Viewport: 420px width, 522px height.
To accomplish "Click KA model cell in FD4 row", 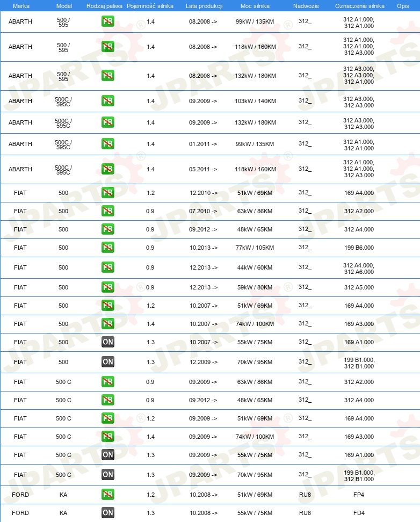I will click(x=63, y=513).
